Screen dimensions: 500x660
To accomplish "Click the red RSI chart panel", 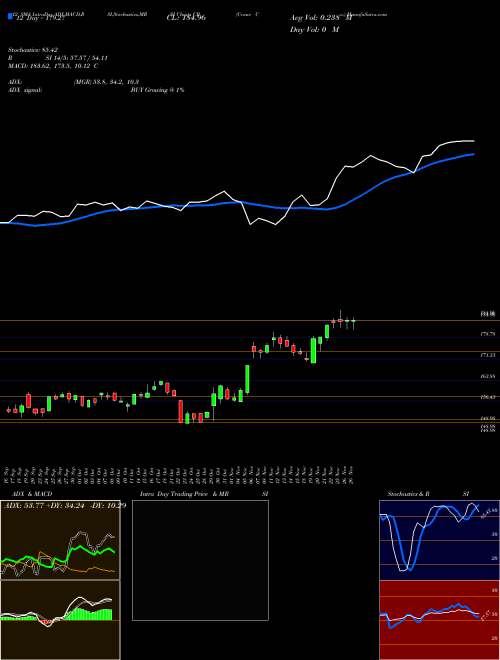I will pyautogui.click(x=439, y=620).
